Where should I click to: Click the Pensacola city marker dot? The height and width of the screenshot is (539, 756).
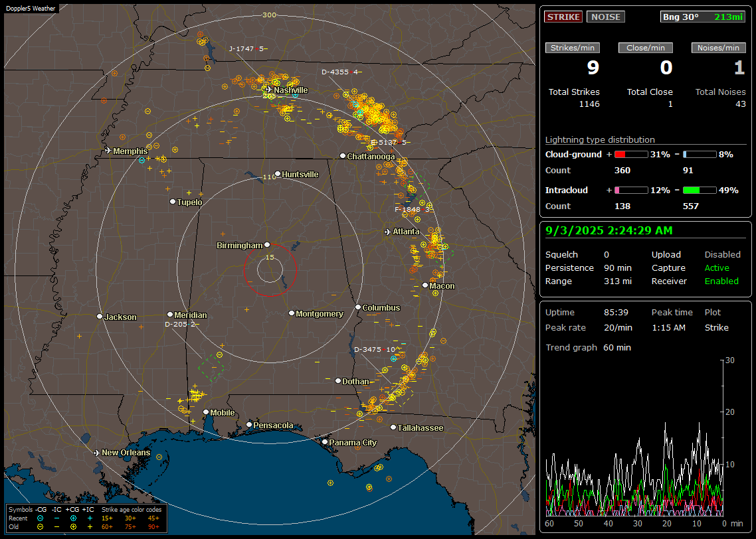pos(249,424)
